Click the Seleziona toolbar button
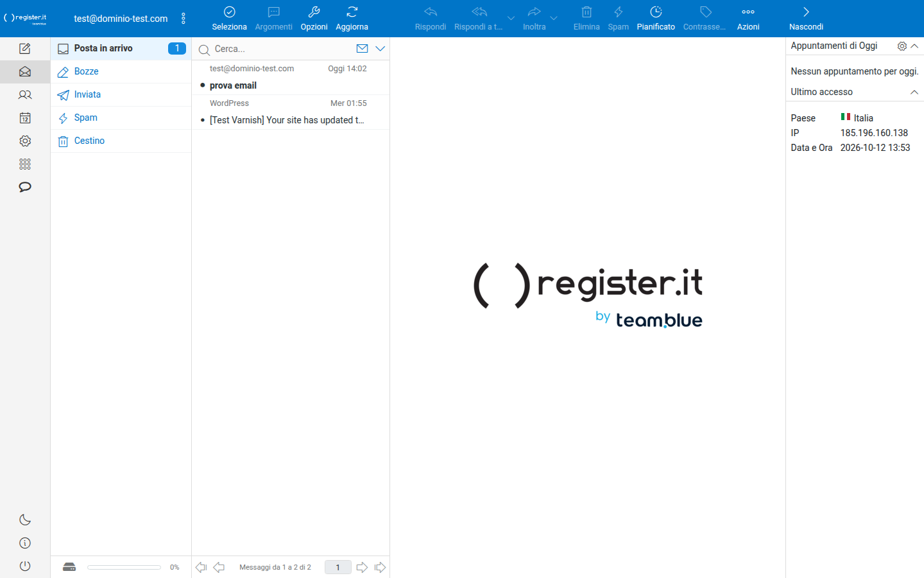The width and height of the screenshot is (924, 578). [229, 19]
